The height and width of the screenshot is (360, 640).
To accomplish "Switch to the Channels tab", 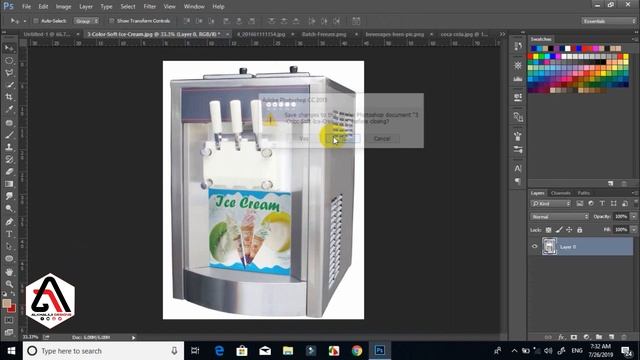I will 560,193.
